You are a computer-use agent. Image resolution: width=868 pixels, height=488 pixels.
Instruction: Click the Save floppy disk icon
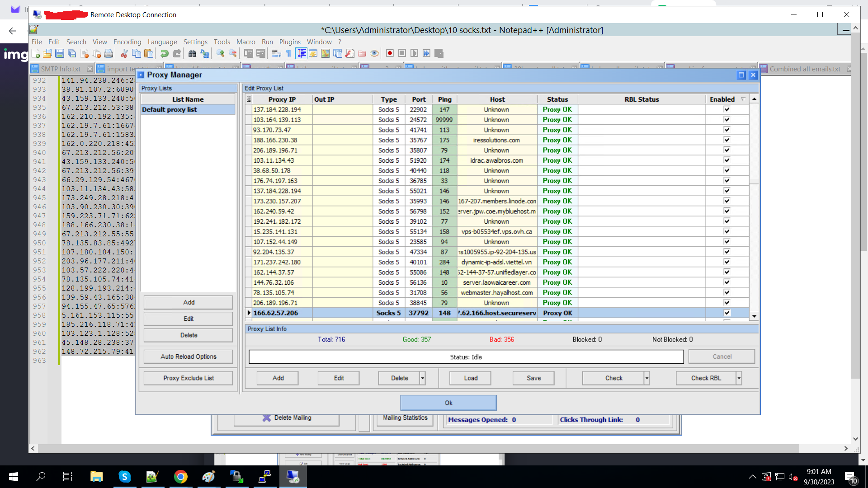coord(60,53)
